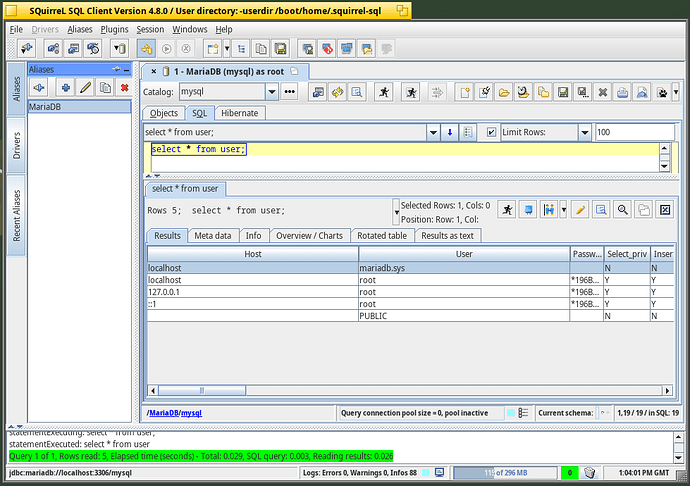
Task: Expand the SQL history combo box arrow
Action: tap(433, 132)
